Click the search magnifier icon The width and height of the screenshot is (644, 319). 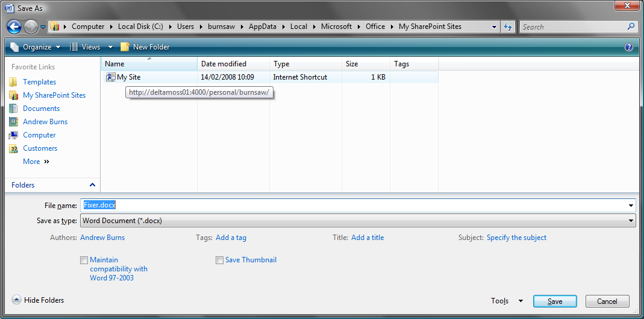coord(631,27)
